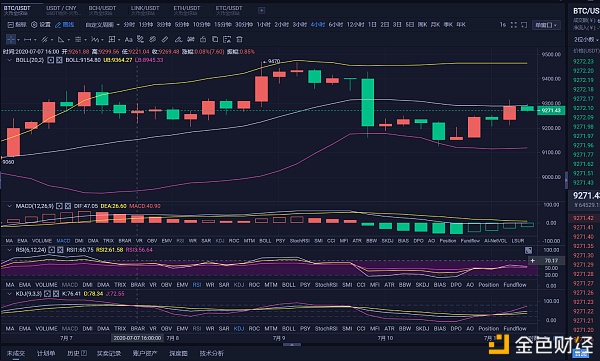600x361 pixels.
Task: Click the fullscreen chart icon
Action: click(514, 25)
